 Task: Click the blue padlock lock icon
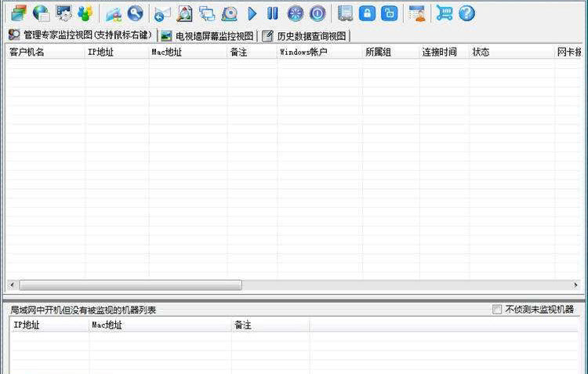367,13
